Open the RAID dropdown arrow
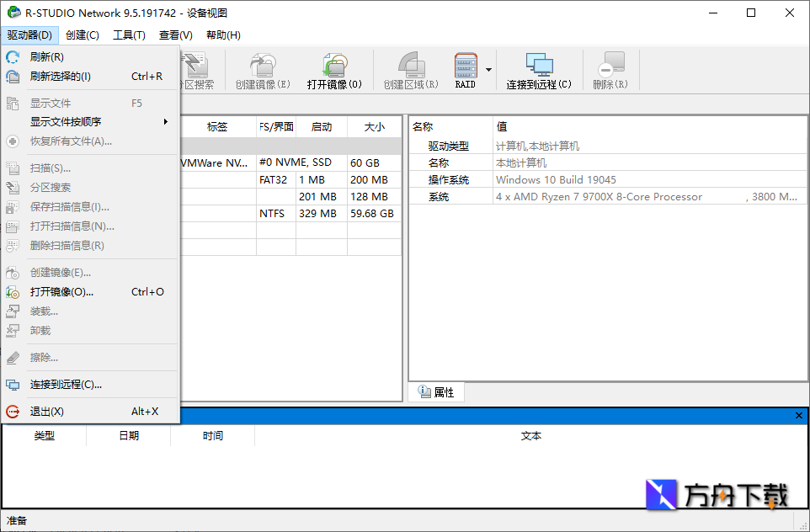Screen dimensions: 810x532 tap(487, 69)
